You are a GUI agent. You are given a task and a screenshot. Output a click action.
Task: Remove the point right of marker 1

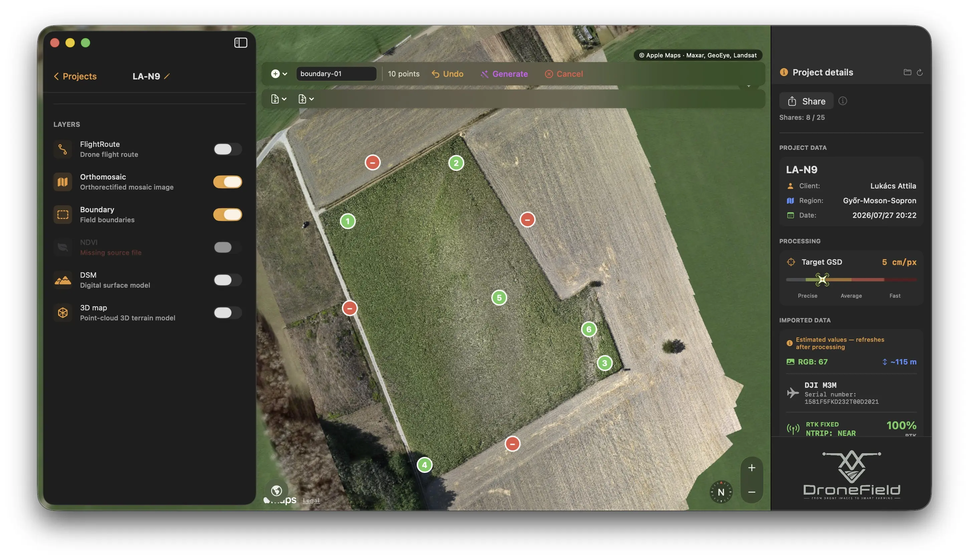[527, 220]
